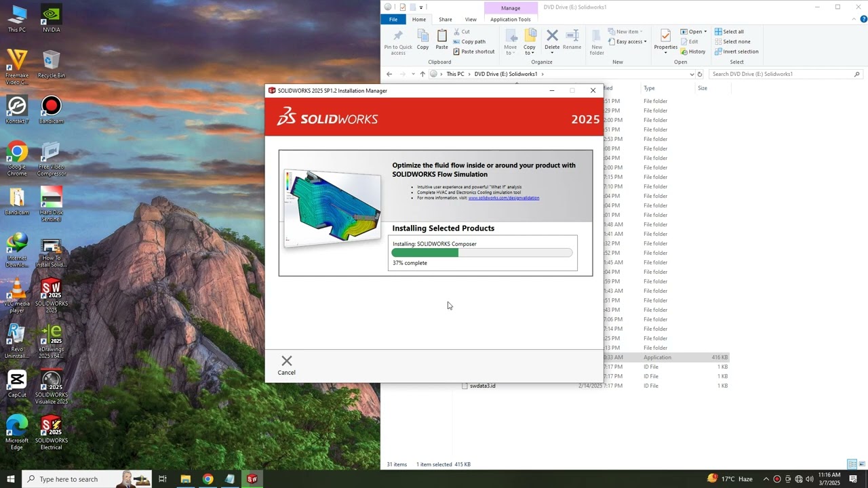The width and height of the screenshot is (868, 488).
Task: Click Copy path in Clipboard group
Action: click(x=469, y=41)
